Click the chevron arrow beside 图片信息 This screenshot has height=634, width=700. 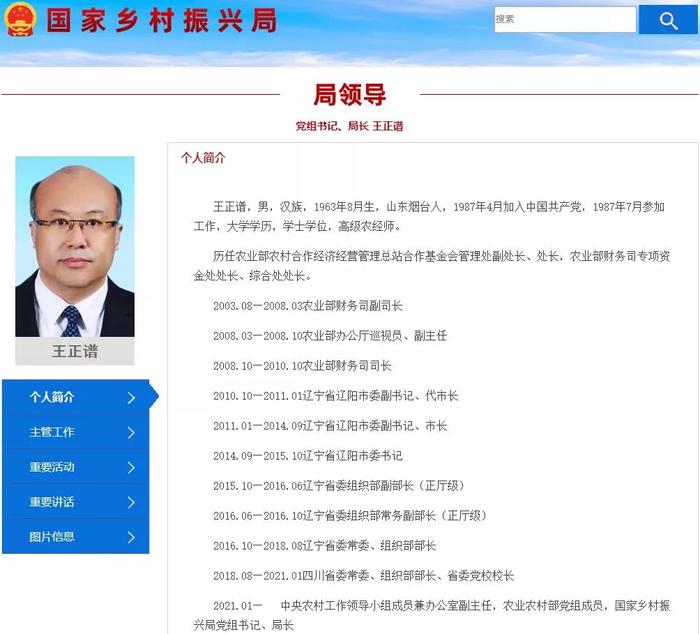(x=131, y=537)
